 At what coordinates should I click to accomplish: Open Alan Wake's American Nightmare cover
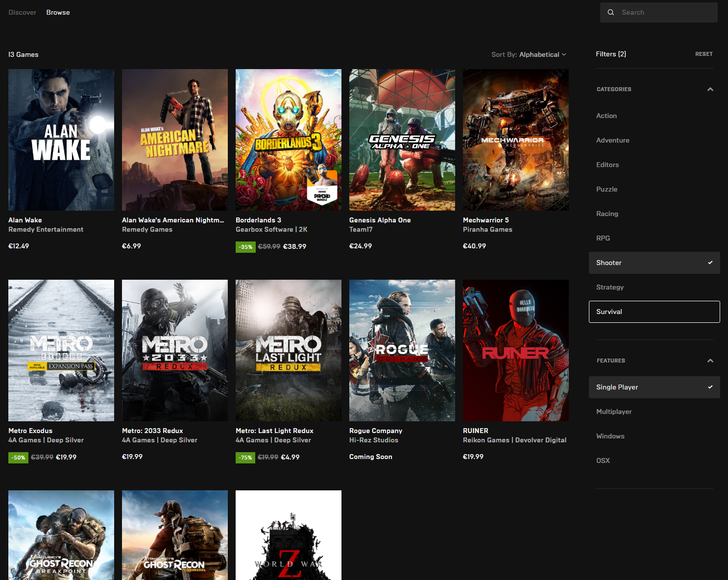point(175,140)
